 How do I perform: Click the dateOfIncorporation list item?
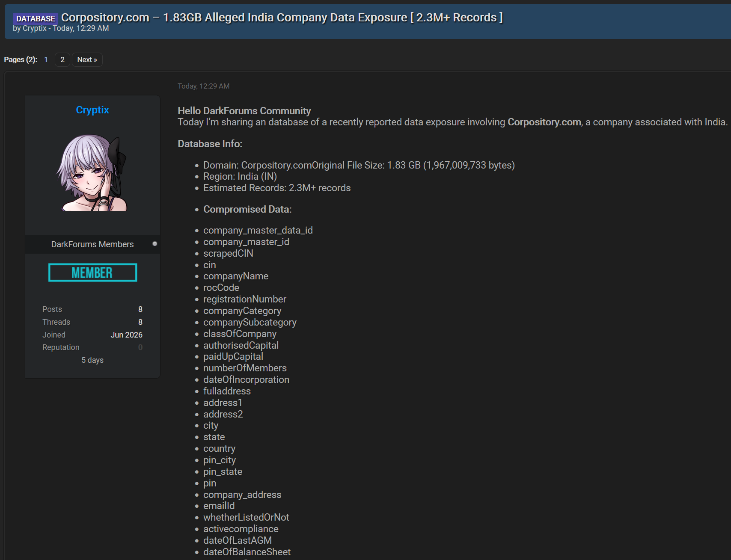[x=247, y=380]
